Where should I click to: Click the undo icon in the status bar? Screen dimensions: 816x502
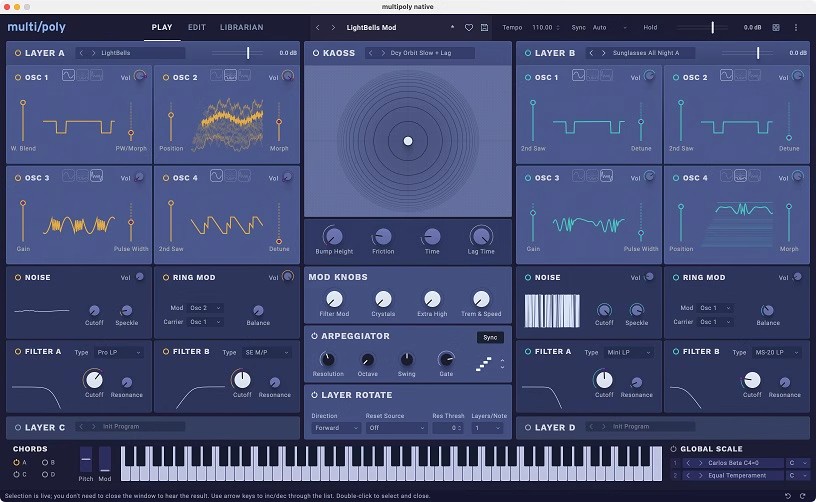point(787,495)
